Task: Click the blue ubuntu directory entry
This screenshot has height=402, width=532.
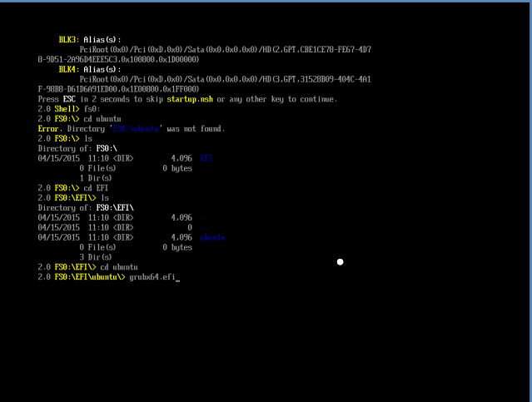Action: 213,237
